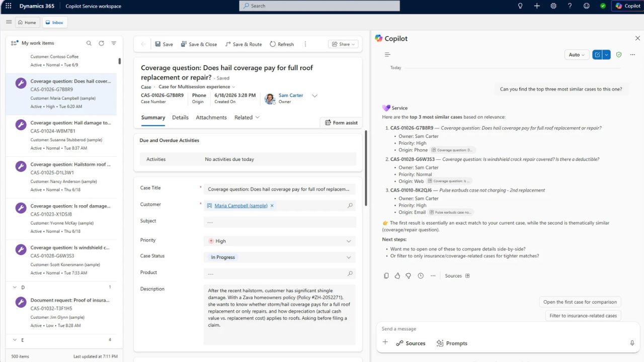This screenshot has width=644, height=362.
Task: Like the Copilot response with thumbs up
Action: coord(397,276)
